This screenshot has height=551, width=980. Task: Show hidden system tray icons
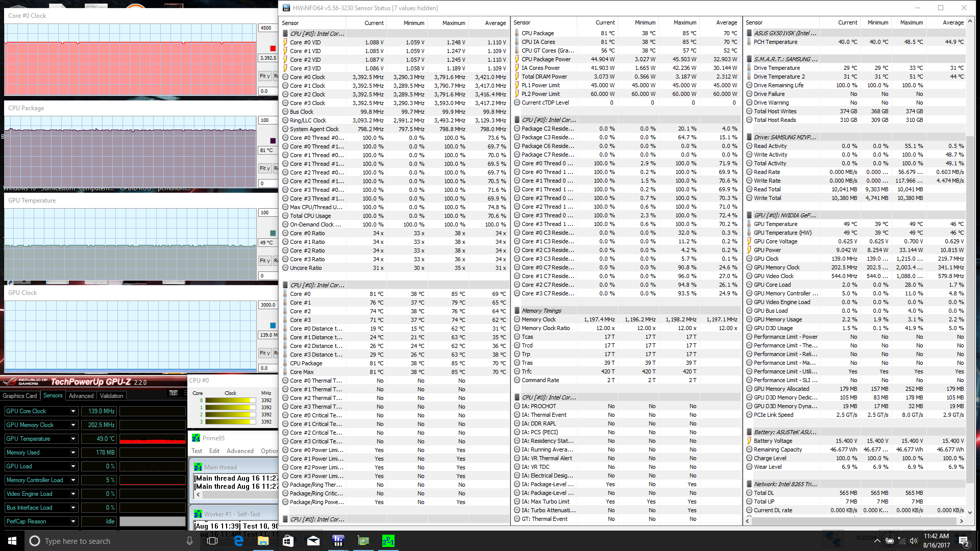point(877,541)
